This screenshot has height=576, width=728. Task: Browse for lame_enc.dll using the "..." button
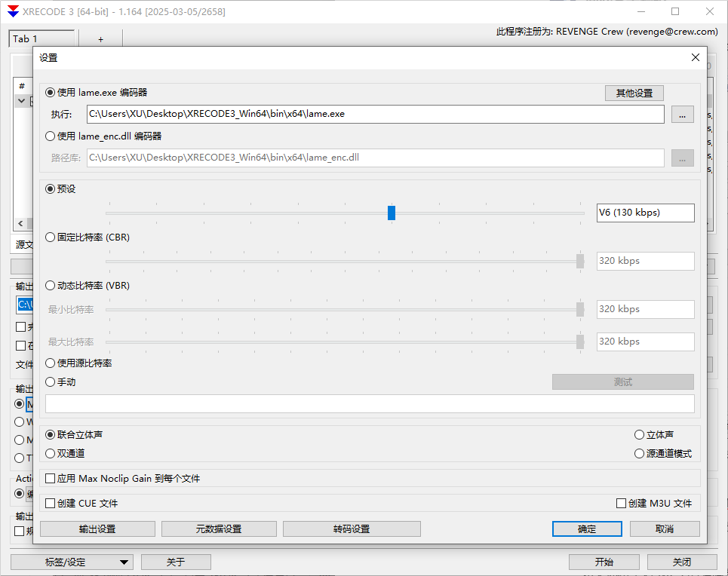(682, 158)
